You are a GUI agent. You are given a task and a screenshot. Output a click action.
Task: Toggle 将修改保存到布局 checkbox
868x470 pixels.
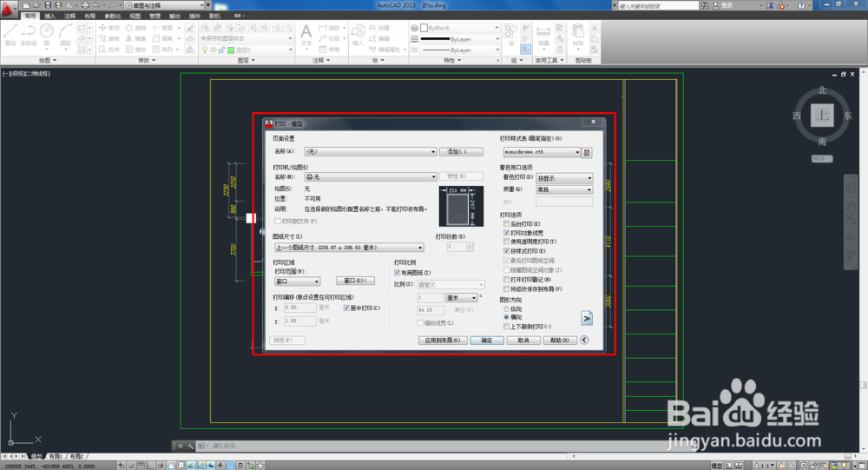(507, 288)
